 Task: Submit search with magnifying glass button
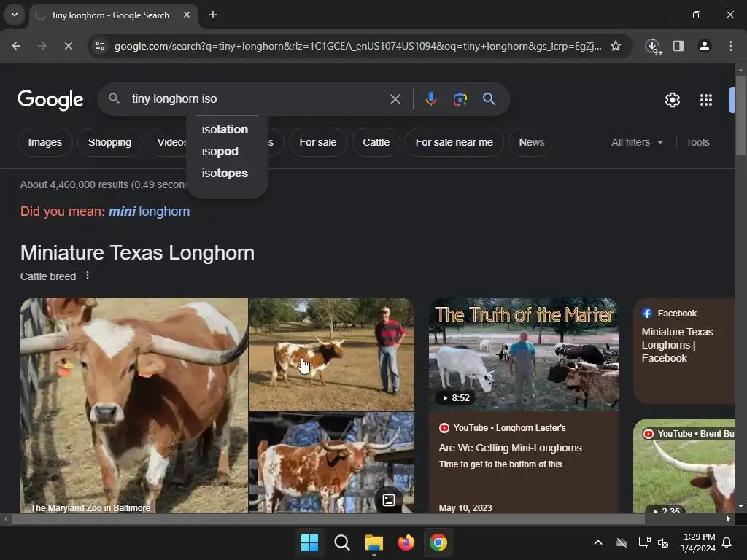click(x=489, y=99)
